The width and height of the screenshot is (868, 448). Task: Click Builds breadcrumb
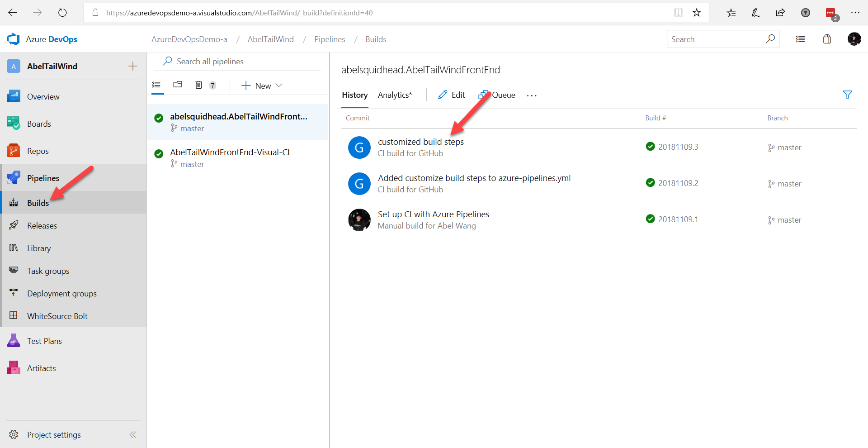click(376, 39)
